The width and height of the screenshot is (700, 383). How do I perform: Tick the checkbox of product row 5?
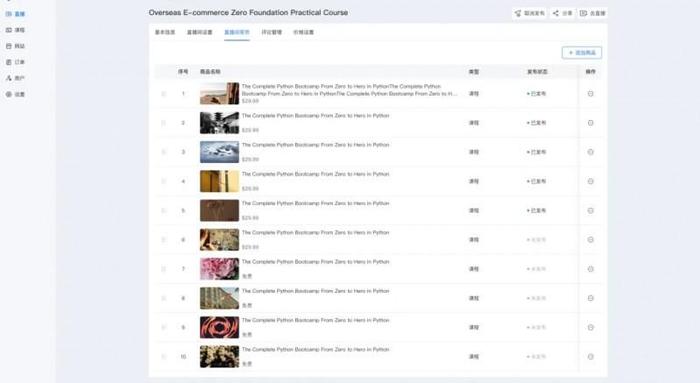pos(163,211)
